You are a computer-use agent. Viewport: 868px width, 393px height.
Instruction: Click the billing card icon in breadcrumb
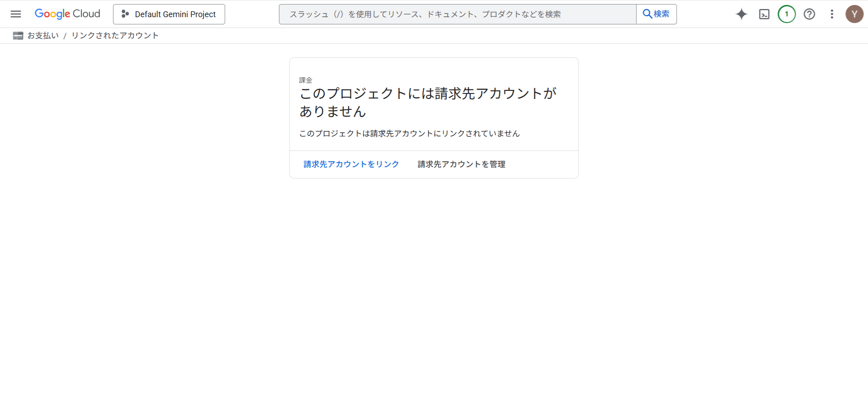tap(18, 36)
